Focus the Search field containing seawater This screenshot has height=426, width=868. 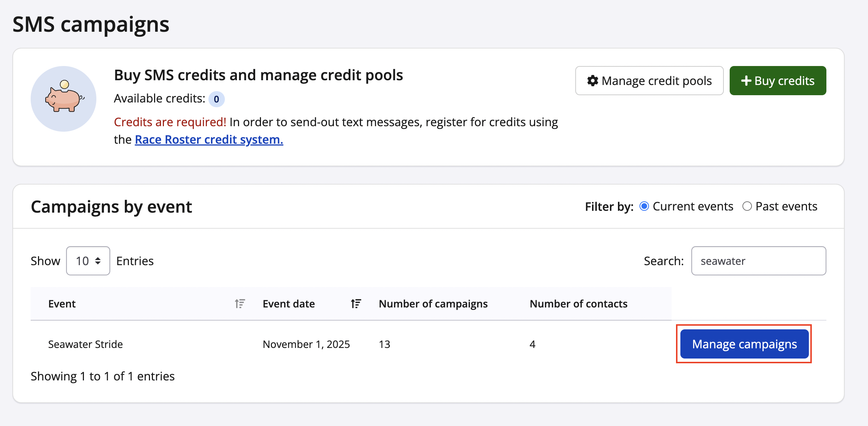[758, 261]
